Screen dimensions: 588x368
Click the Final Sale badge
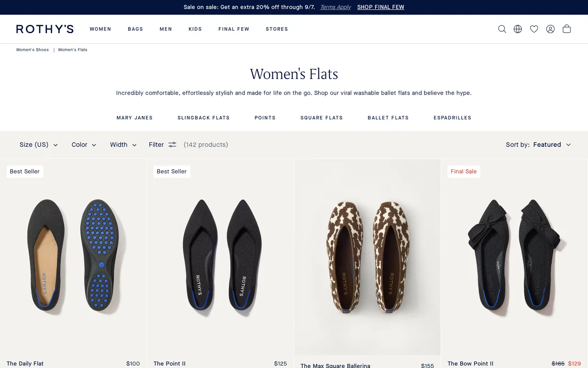click(x=464, y=172)
